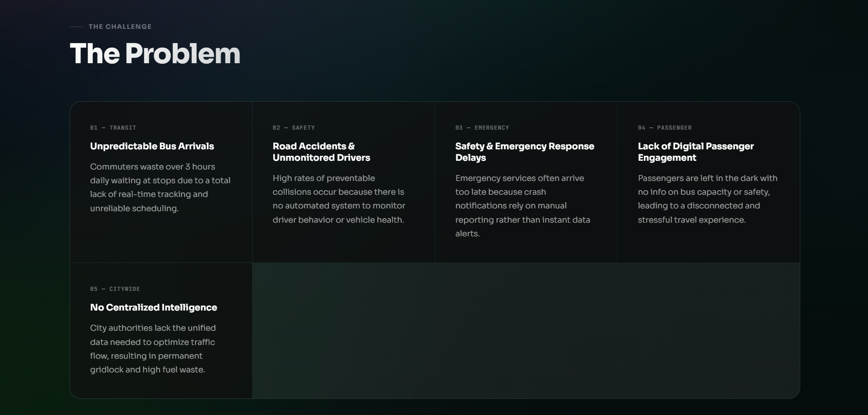Click the text about preventable collisions
The image size is (868, 415).
pos(339,199)
